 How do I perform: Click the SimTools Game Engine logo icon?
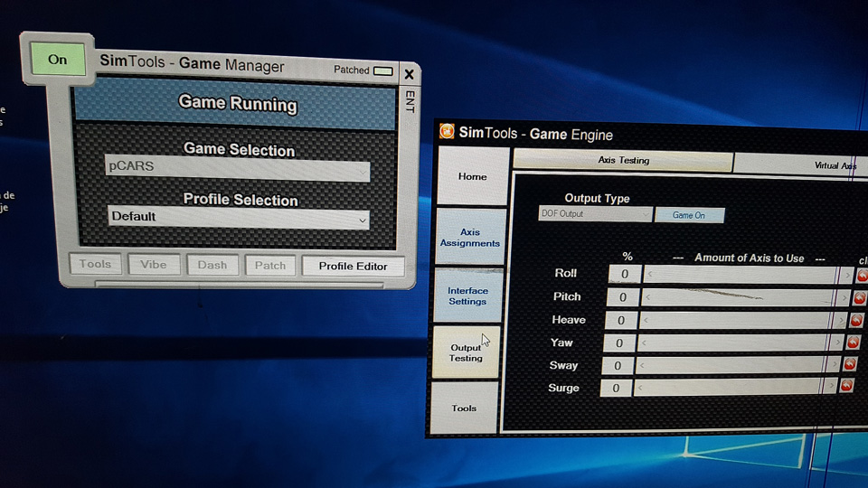pos(447,132)
